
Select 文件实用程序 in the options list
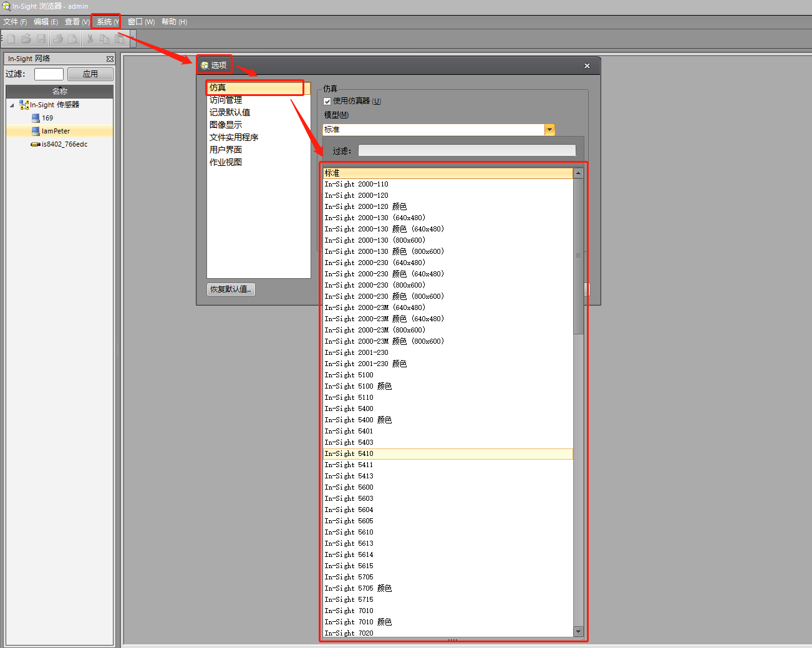[258, 137]
